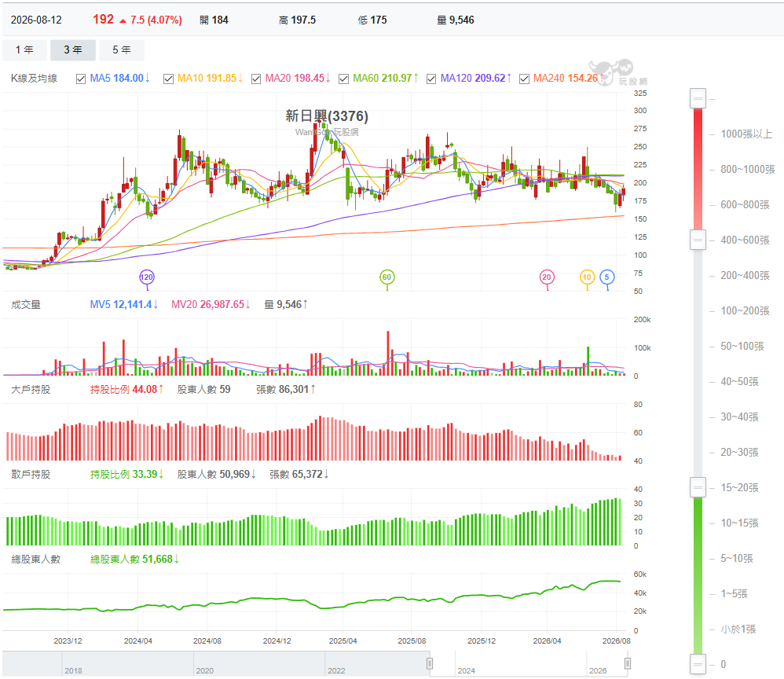The height and width of the screenshot is (679, 784).
Task: Click the closing price 192 in header
Action: pos(104,20)
